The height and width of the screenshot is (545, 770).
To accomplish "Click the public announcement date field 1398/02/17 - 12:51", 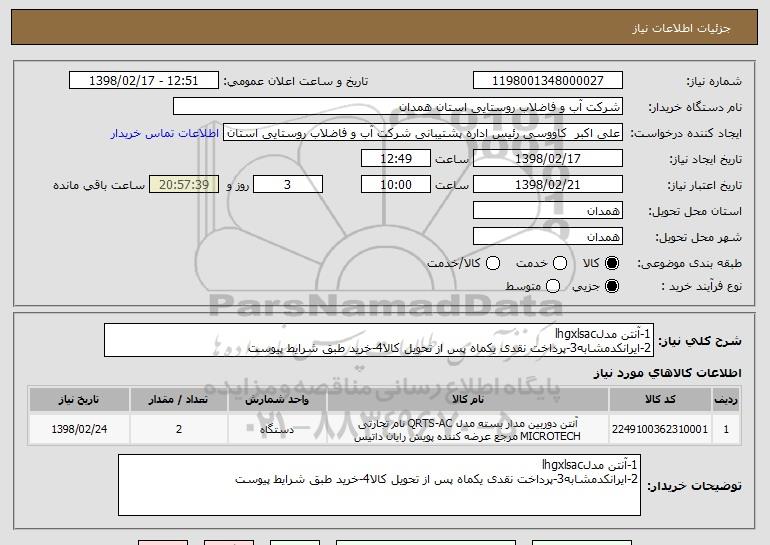I will click(x=144, y=81).
